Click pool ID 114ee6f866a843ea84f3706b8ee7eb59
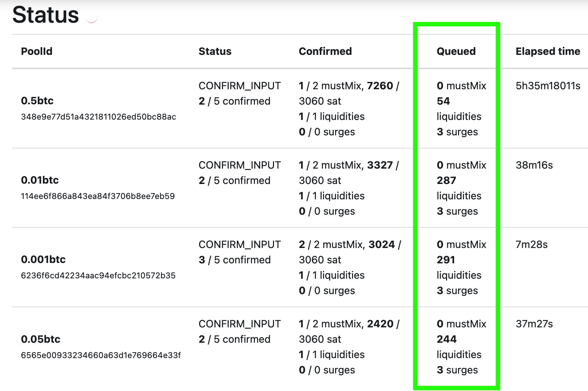The height and width of the screenshot is (391, 588). click(x=98, y=196)
